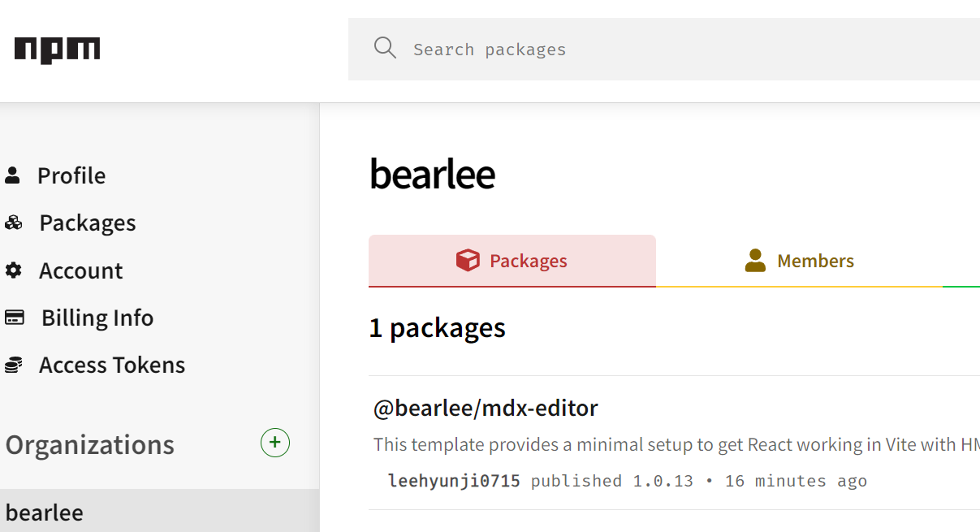Image resolution: width=980 pixels, height=532 pixels.
Task: Click the Profile person icon
Action: 12,175
